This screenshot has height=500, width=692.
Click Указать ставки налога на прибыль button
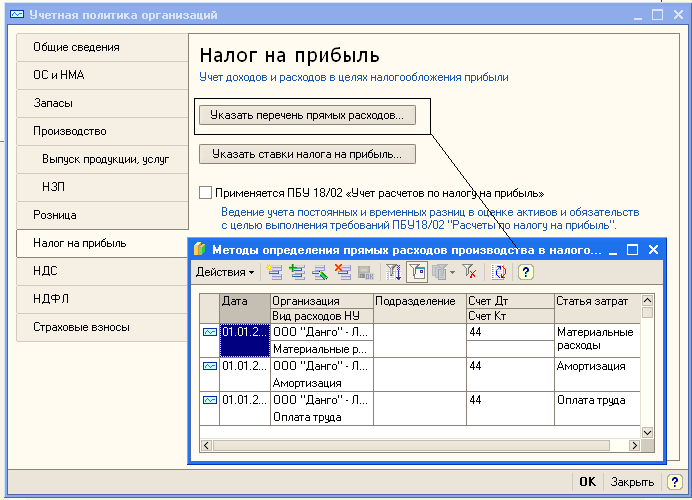pos(307,154)
